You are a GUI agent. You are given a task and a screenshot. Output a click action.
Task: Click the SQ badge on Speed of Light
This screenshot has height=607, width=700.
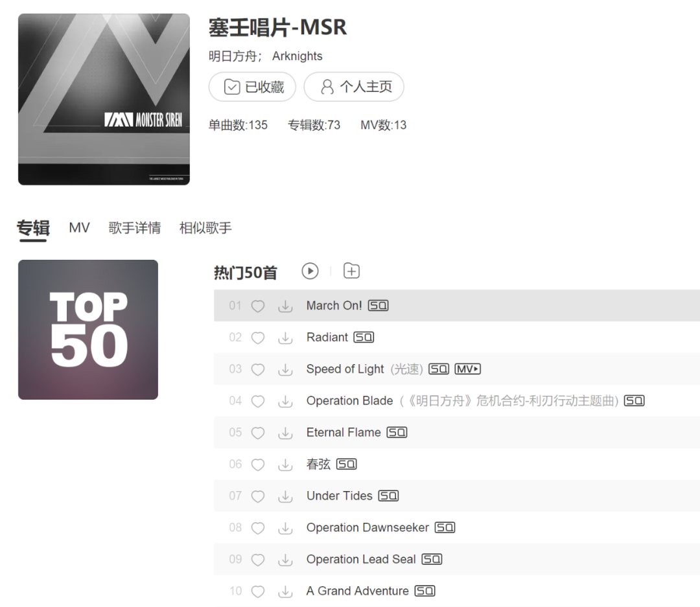click(x=439, y=369)
